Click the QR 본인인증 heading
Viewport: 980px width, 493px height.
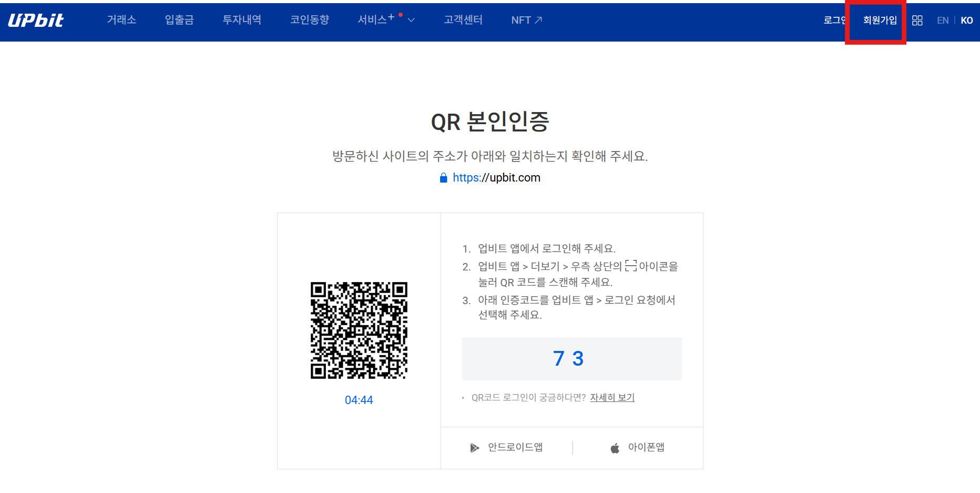click(x=490, y=122)
